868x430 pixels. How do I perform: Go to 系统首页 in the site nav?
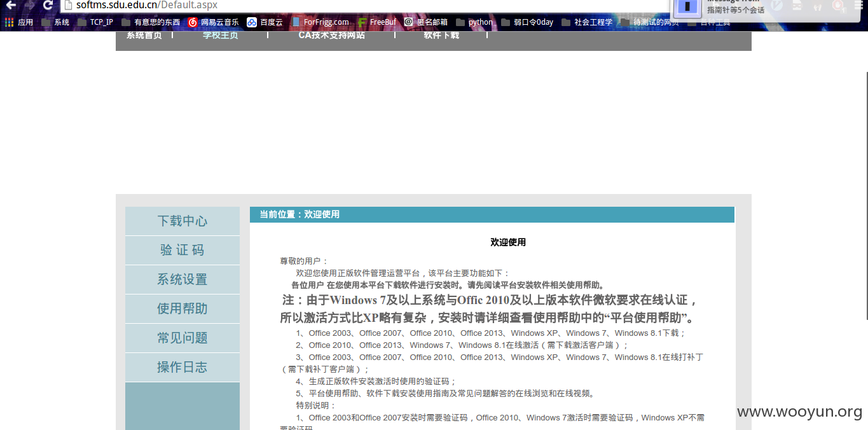144,36
